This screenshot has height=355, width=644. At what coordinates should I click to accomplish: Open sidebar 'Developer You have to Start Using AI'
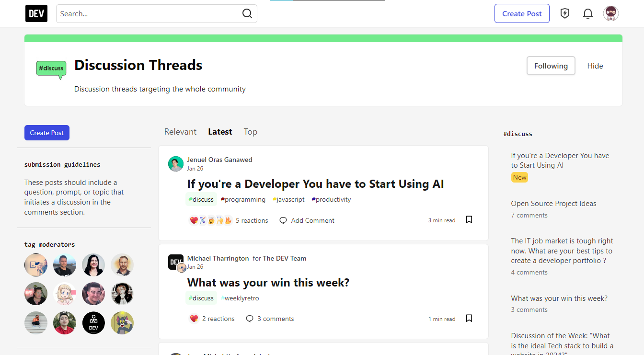point(560,160)
